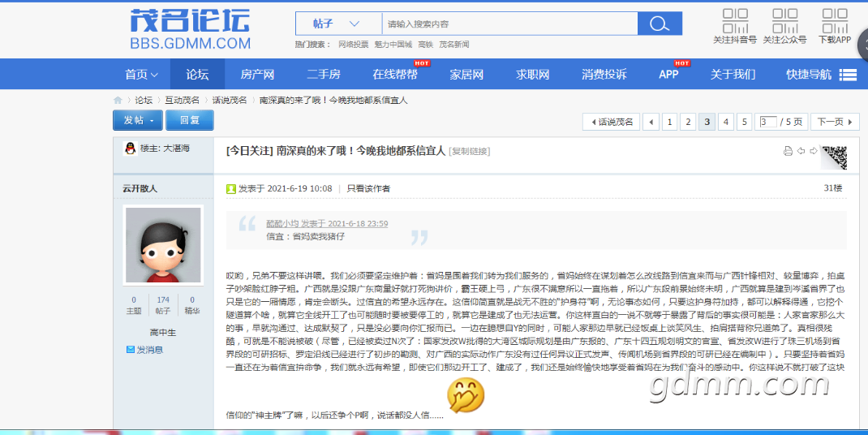
Task: Open the 关注抖音号 QR code icon
Action: pyautogui.click(x=735, y=20)
